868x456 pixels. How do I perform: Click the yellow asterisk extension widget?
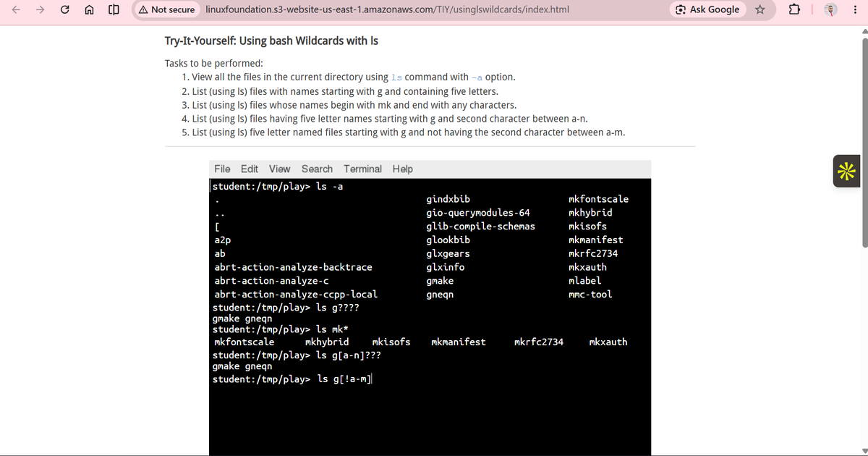coord(846,172)
